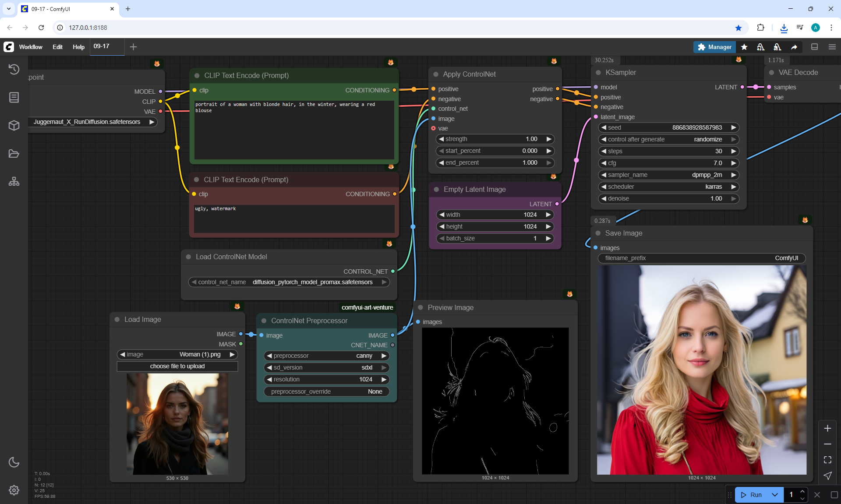The width and height of the screenshot is (841, 504).
Task: Click the positive prompt text box
Action: coord(294,129)
